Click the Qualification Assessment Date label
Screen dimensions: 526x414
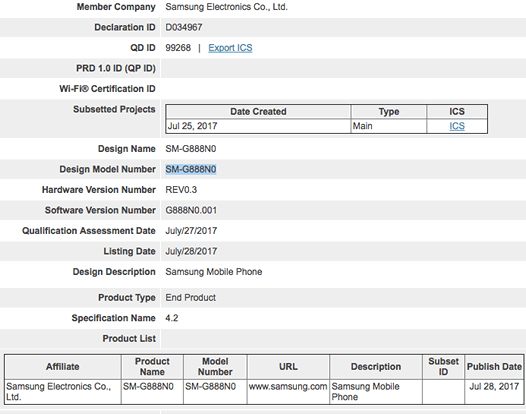89,231
